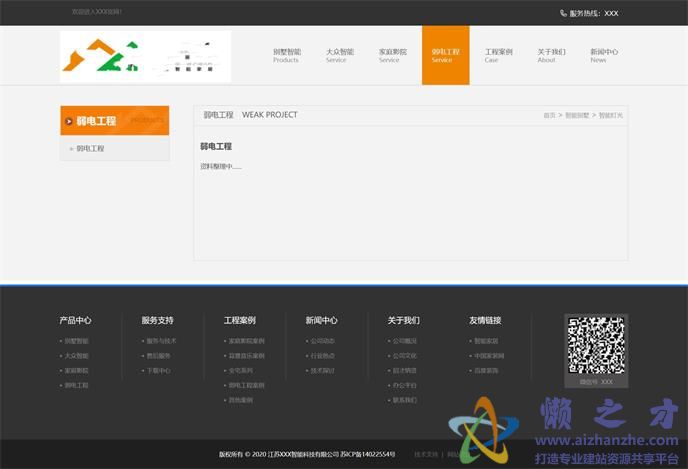Select the highlighted 弱电工程 navigation tab
The height and width of the screenshot is (469, 688).
[x=445, y=55]
